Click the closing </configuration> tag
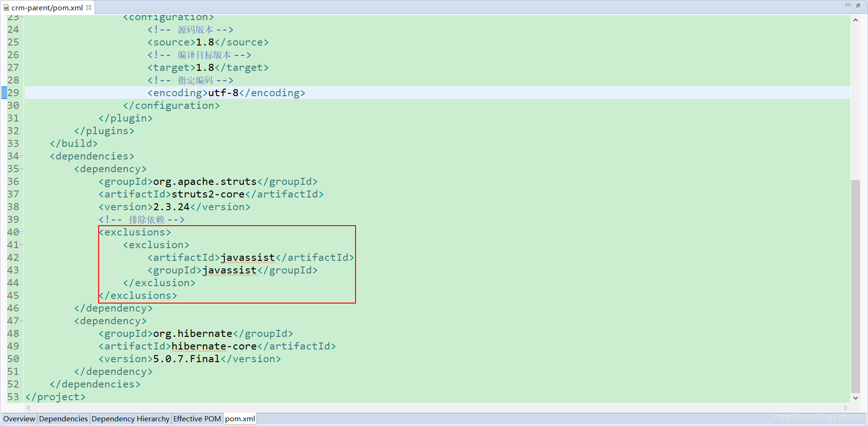The height and width of the screenshot is (426, 868). [x=171, y=106]
